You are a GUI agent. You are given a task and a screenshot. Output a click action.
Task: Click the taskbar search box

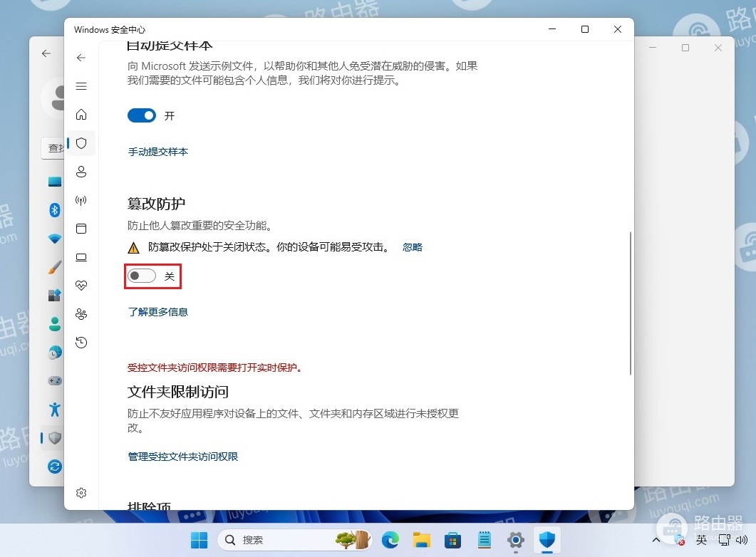296,540
